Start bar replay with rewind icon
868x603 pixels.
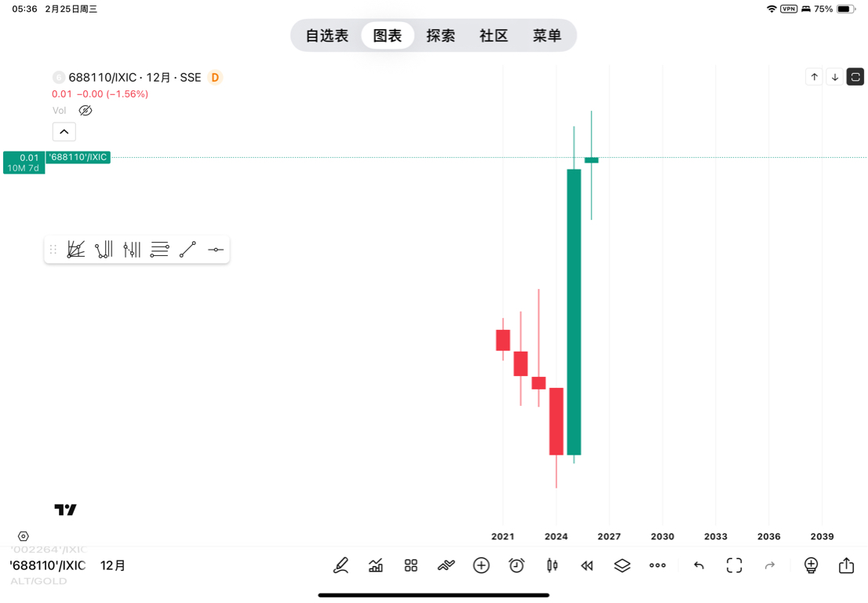pyautogui.click(x=587, y=565)
